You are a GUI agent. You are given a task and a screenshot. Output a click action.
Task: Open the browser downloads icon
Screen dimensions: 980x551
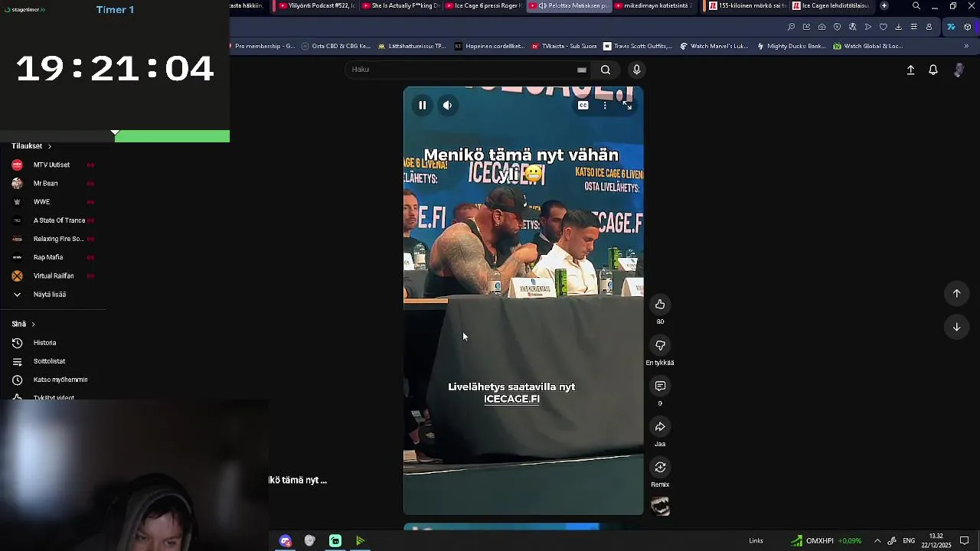[898, 27]
